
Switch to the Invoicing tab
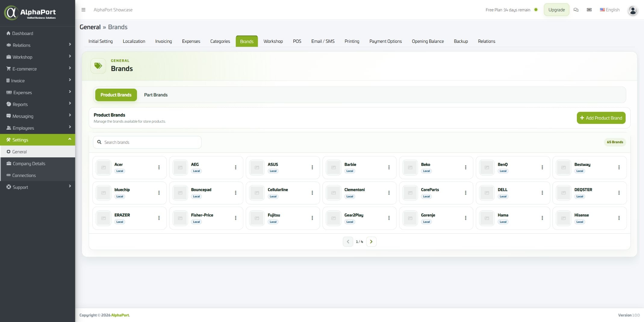(x=163, y=41)
